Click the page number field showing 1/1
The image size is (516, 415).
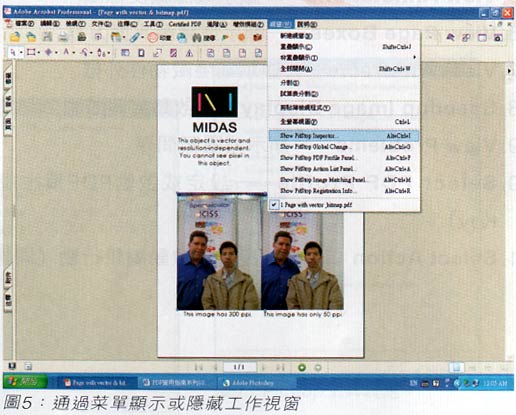point(239,367)
